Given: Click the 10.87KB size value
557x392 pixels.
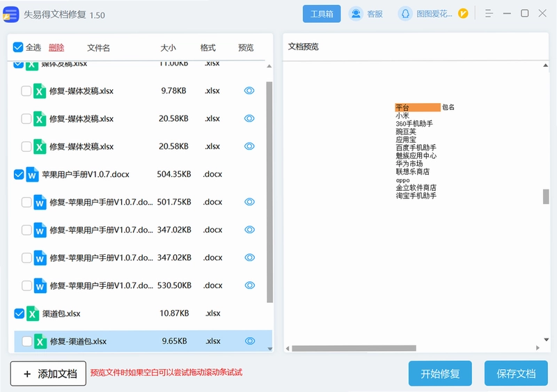Looking at the screenshot, I should coord(174,313).
